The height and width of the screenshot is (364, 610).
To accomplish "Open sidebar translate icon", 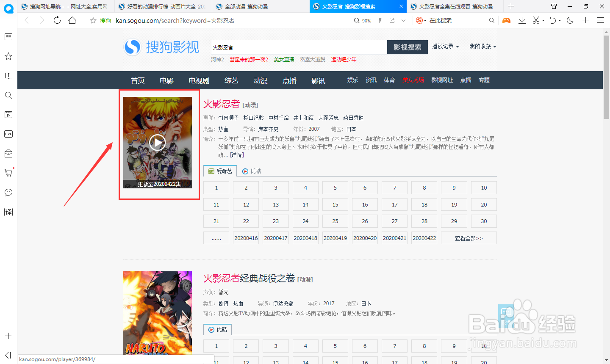I will [x=8, y=212].
